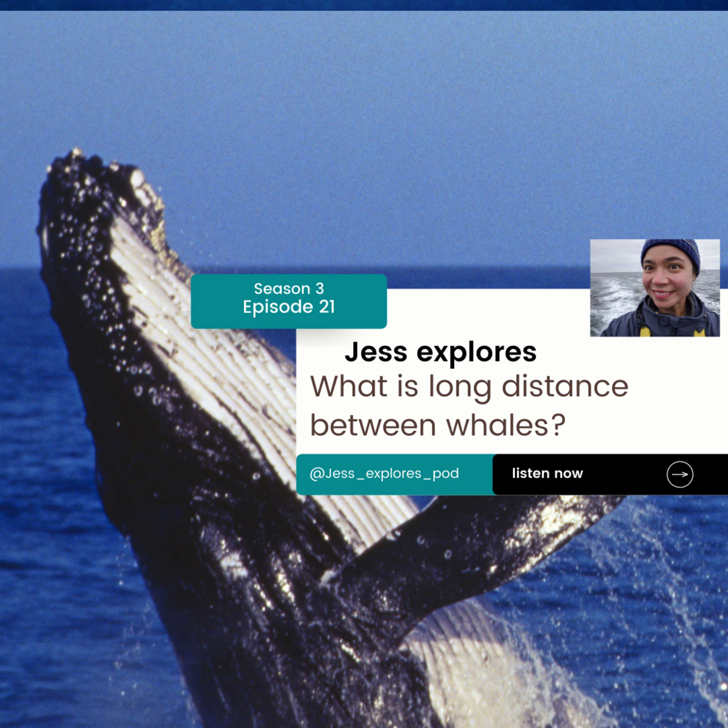Click the Episode 21 label
728x728 pixels.
click(289, 307)
